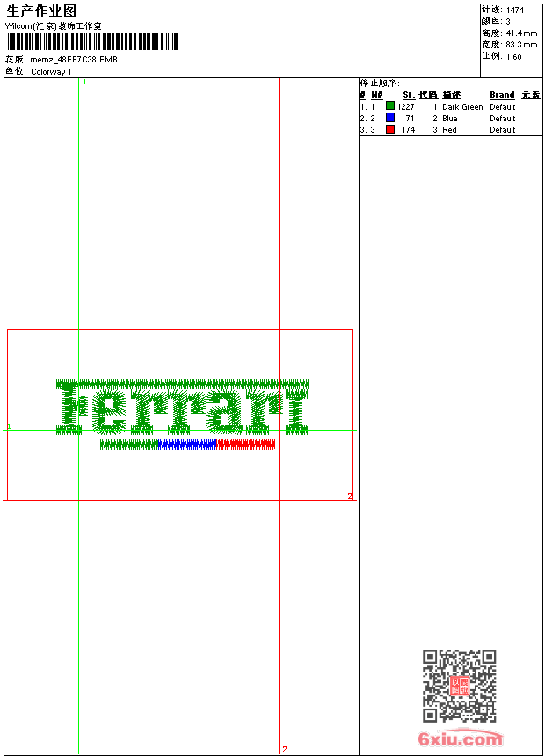
Task: Click the green ferrari embroidery lettering
Action: click(182, 407)
